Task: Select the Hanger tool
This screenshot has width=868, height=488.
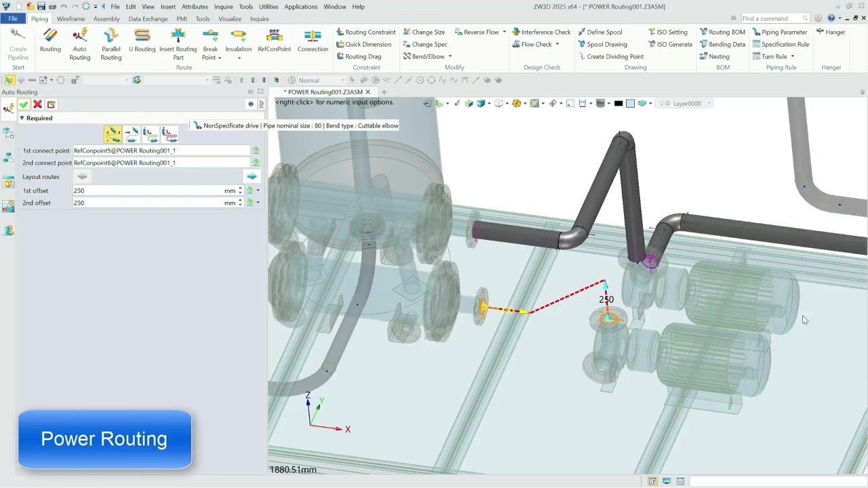Action: coord(831,32)
